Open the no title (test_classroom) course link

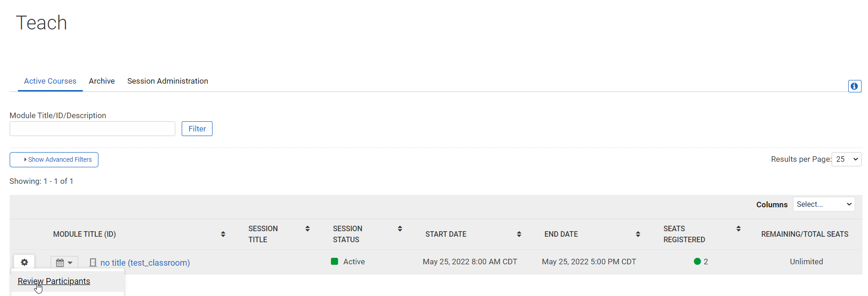pyautogui.click(x=144, y=262)
